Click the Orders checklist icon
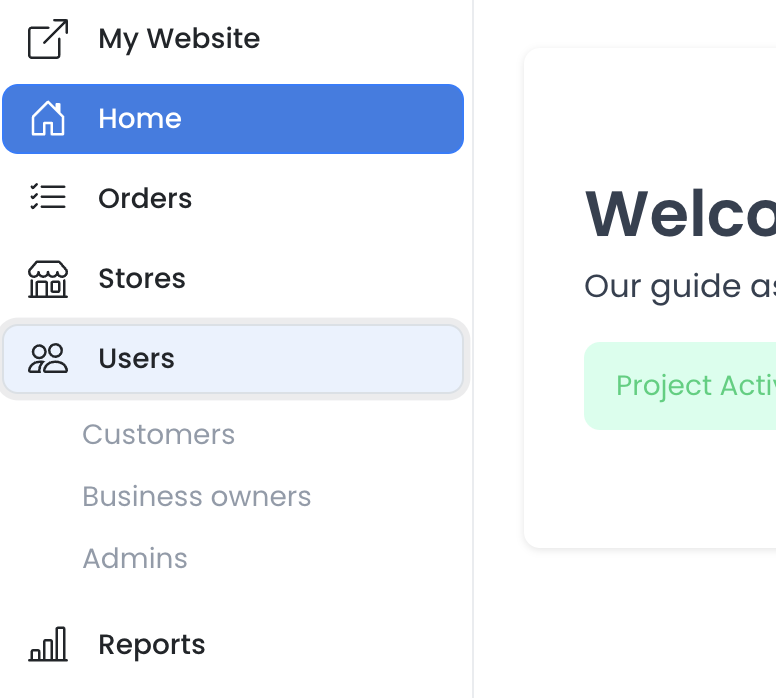Viewport: 776px width, 698px height. tap(48, 197)
